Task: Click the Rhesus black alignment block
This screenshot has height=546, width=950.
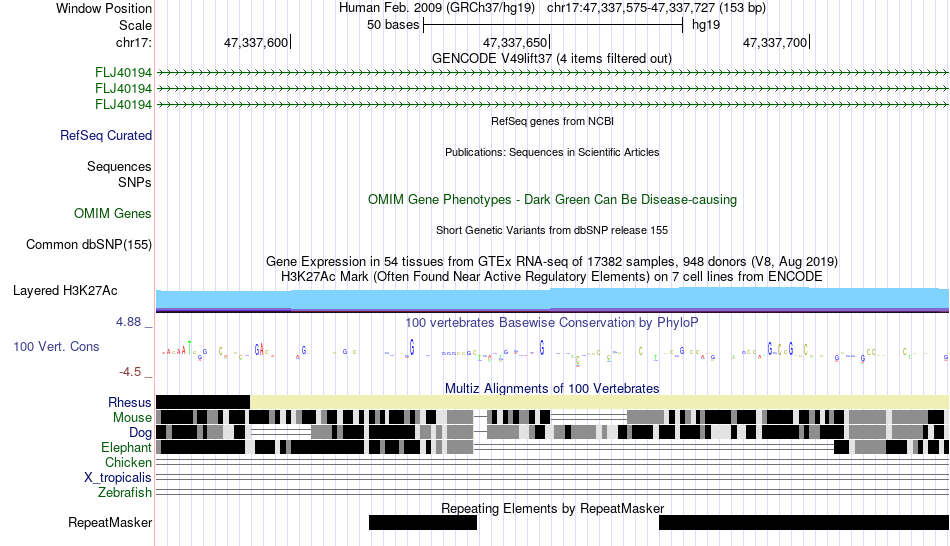Action: 203,402
